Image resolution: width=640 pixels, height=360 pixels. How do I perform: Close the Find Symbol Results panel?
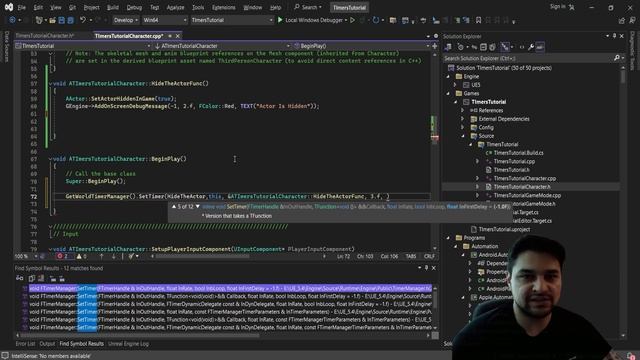click(433, 268)
